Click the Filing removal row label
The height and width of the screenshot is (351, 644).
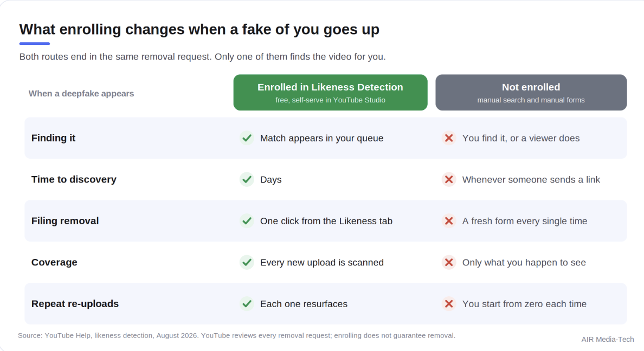coord(65,221)
